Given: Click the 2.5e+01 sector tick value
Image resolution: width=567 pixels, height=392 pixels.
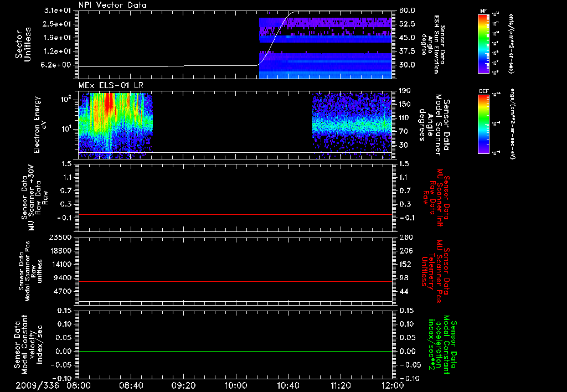Looking at the screenshot, I should click(57, 24).
